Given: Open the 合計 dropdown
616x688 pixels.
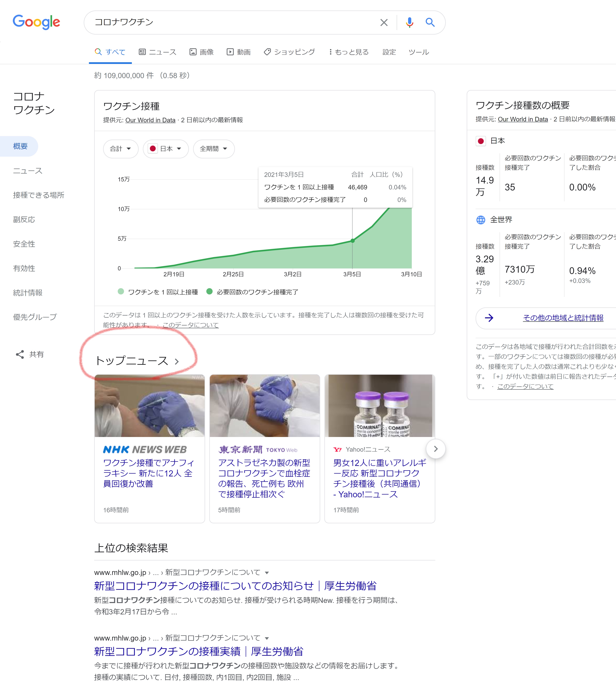Looking at the screenshot, I should pyautogui.click(x=121, y=149).
